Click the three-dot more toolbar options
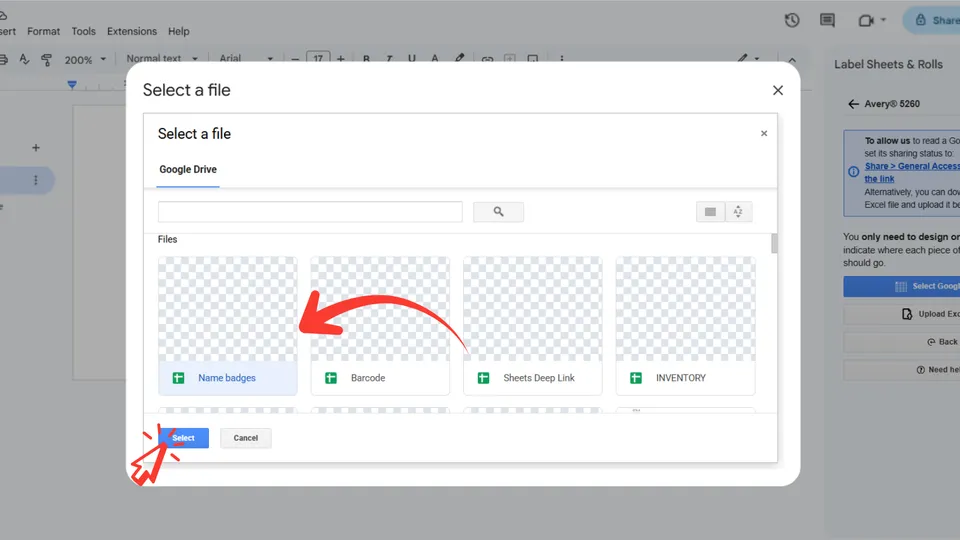This screenshot has width=960, height=540. click(x=561, y=59)
